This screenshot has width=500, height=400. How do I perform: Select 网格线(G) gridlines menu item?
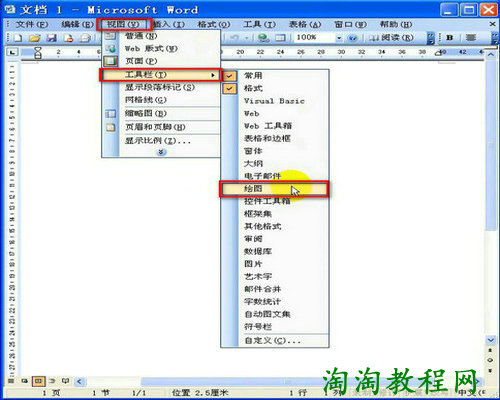click(x=161, y=100)
